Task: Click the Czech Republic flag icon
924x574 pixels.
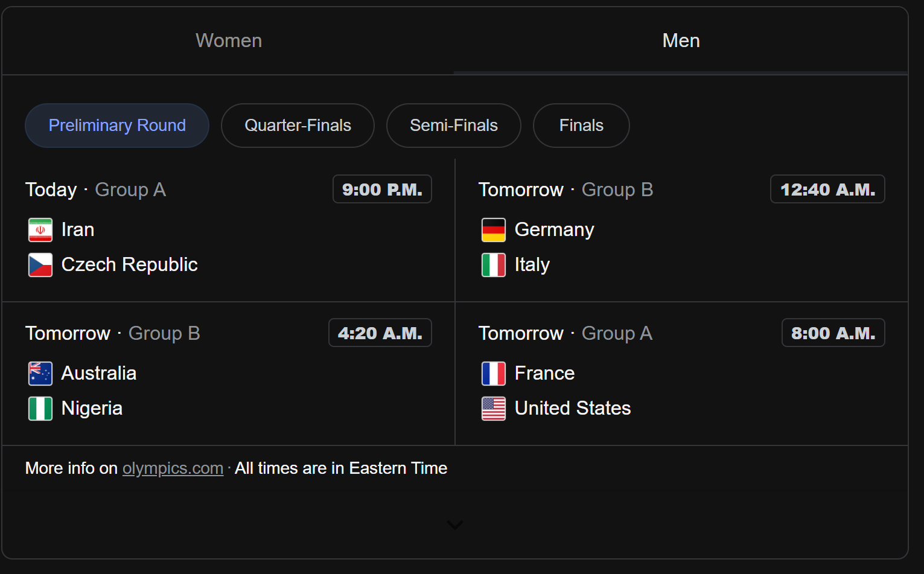Action: [40, 265]
